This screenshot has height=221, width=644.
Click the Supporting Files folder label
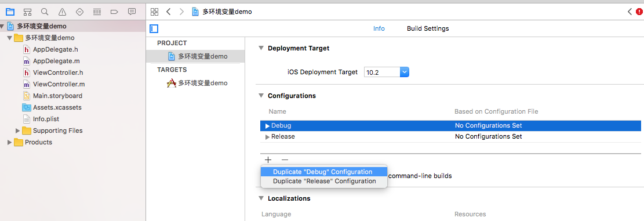tap(57, 131)
